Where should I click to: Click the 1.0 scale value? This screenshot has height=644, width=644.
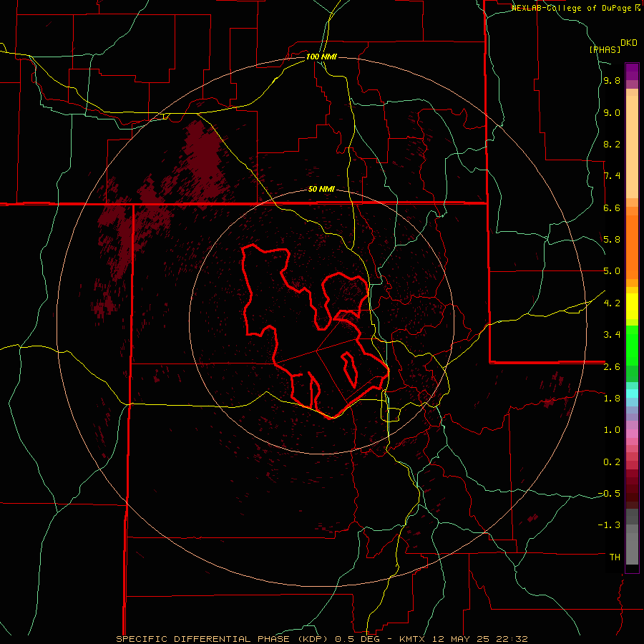pyautogui.click(x=612, y=430)
